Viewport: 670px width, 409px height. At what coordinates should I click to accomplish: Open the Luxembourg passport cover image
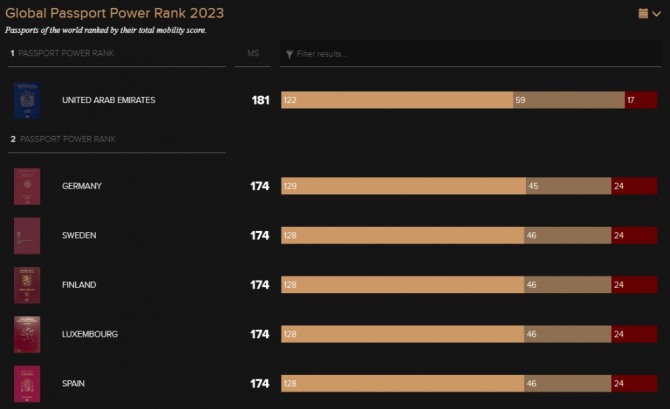pyautogui.click(x=27, y=335)
